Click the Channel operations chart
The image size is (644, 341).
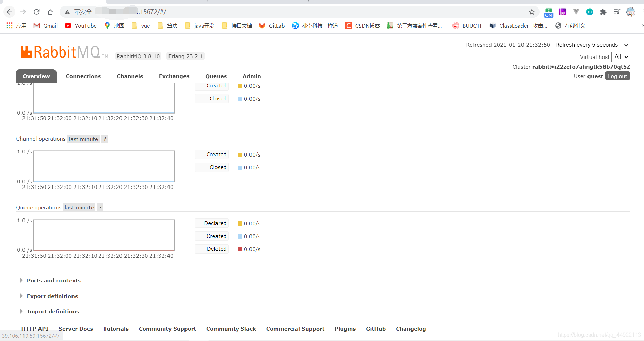(104, 166)
